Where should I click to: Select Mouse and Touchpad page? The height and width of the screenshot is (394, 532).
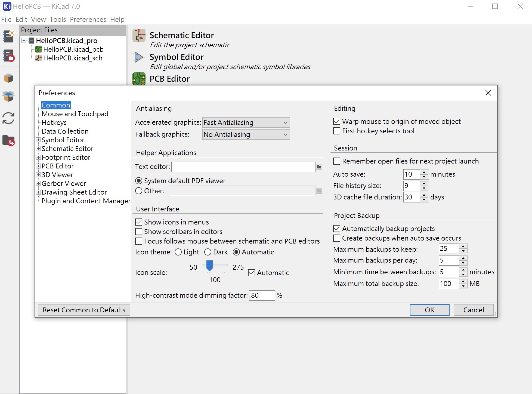[75, 114]
